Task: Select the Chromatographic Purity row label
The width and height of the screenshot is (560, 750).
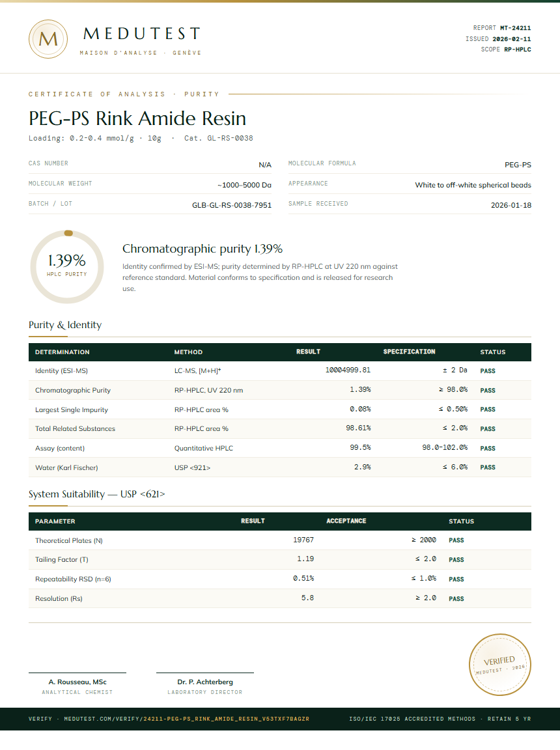Action: click(73, 391)
